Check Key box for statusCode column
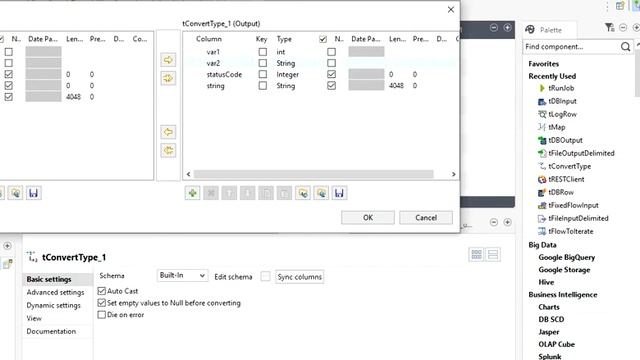Screen dimensions: 640x360 (x=263, y=74)
